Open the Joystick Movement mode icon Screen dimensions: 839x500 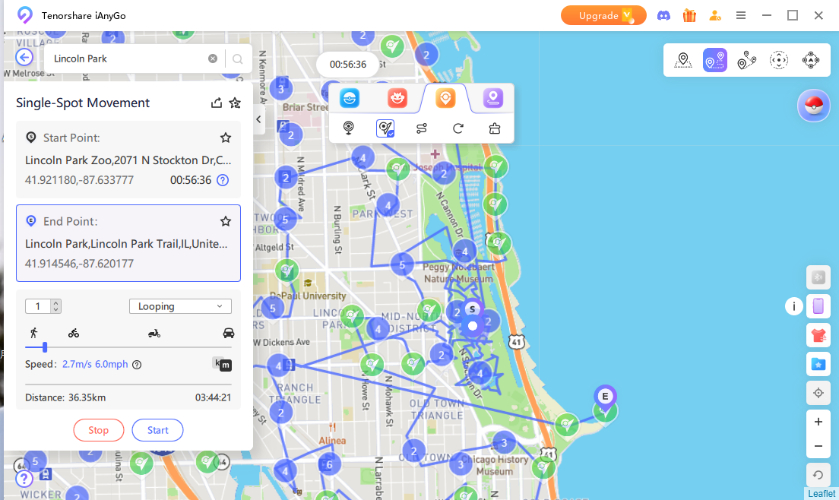pyautogui.click(x=779, y=60)
